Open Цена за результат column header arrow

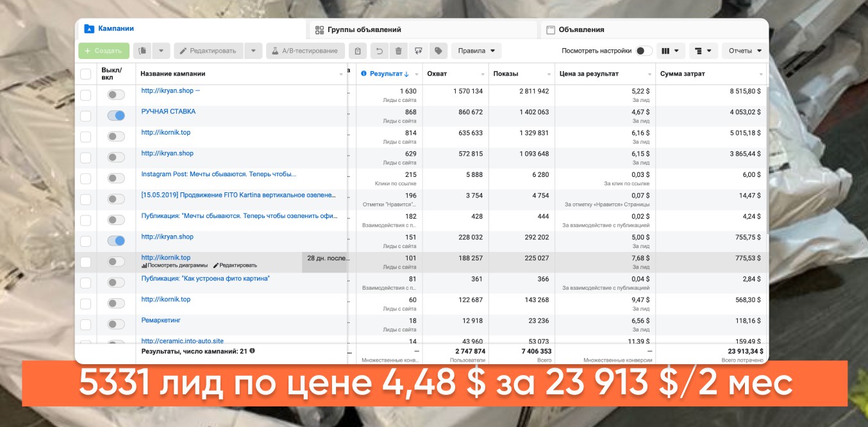(649, 74)
